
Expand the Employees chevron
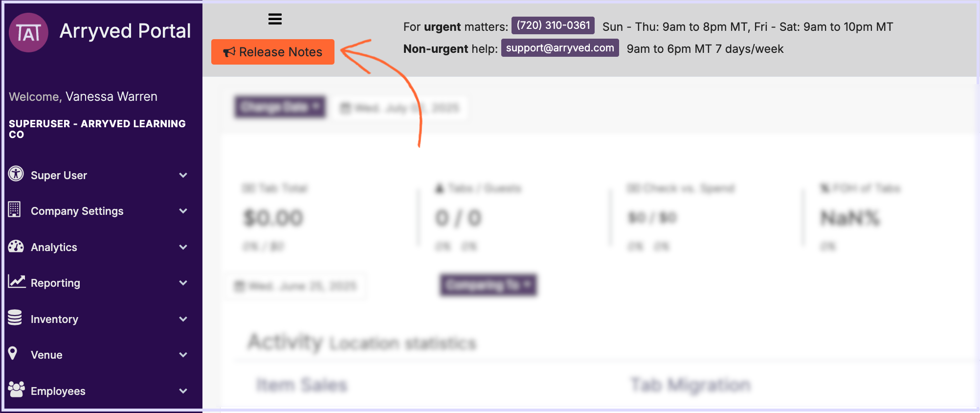click(x=183, y=391)
